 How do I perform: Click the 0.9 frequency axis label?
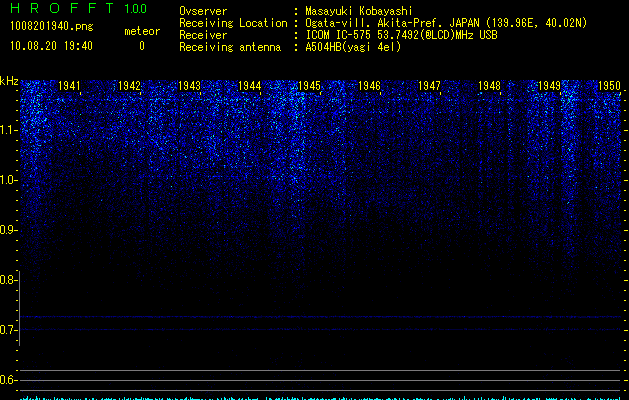tap(7, 230)
